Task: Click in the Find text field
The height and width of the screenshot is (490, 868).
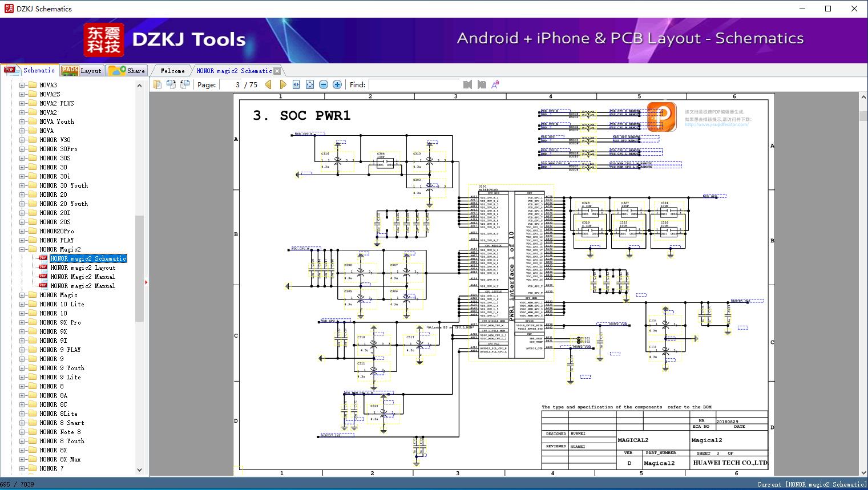Action: [x=414, y=84]
